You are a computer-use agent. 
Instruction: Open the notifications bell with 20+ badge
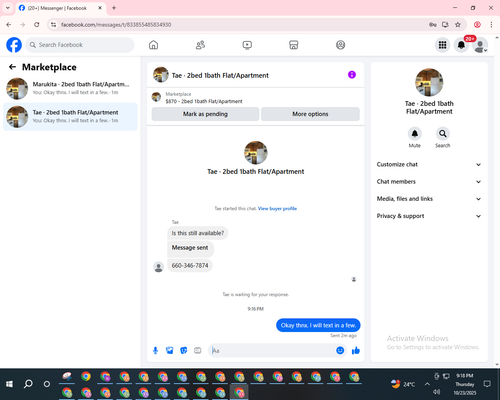461,45
